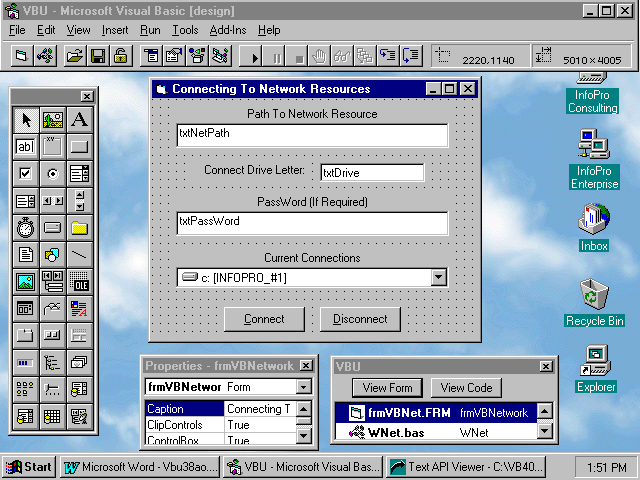Click the View Code button
640x480 pixels.
coord(467,388)
